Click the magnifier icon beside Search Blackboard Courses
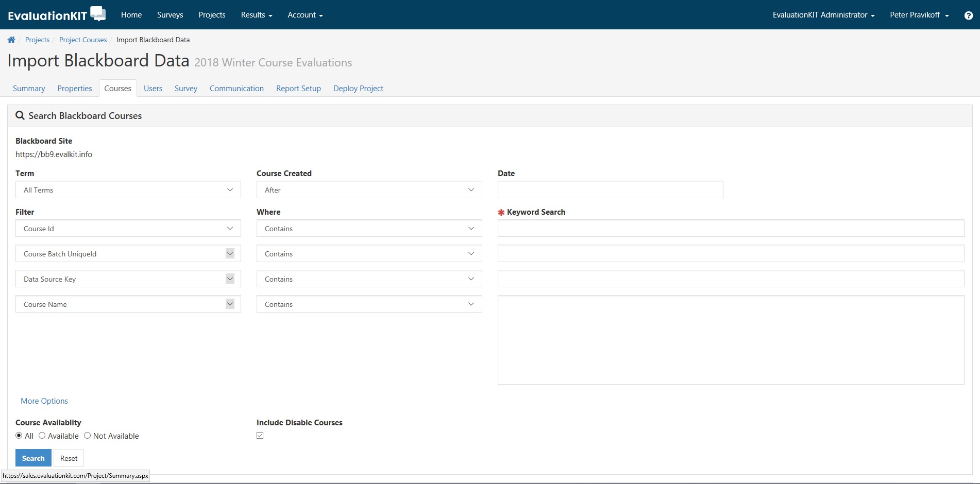This screenshot has height=484, width=980. (20, 116)
